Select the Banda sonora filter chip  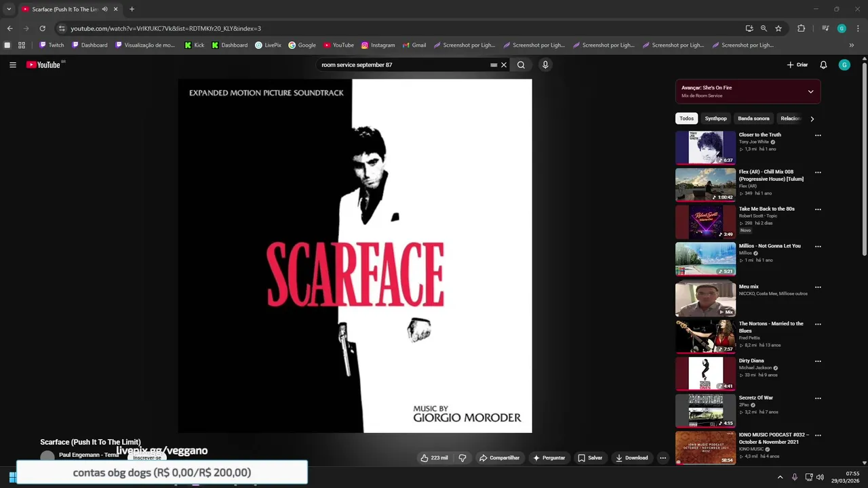(x=753, y=119)
